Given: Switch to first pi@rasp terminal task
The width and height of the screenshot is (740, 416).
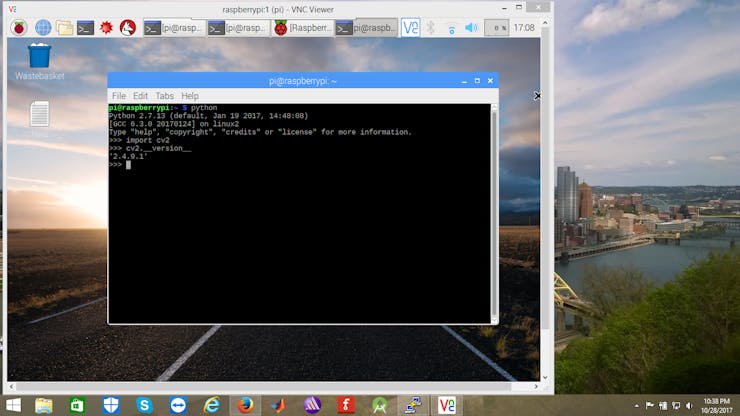Looking at the screenshot, I should (173, 28).
